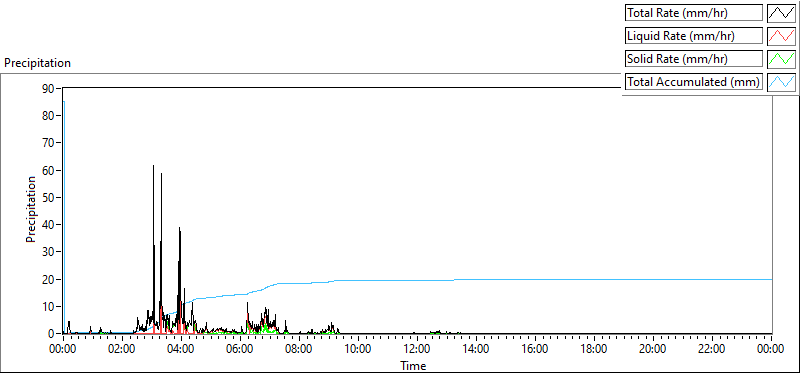Viewport: 800px width, 373px height.
Task: Click the Time axis title
Action: point(413,365)
